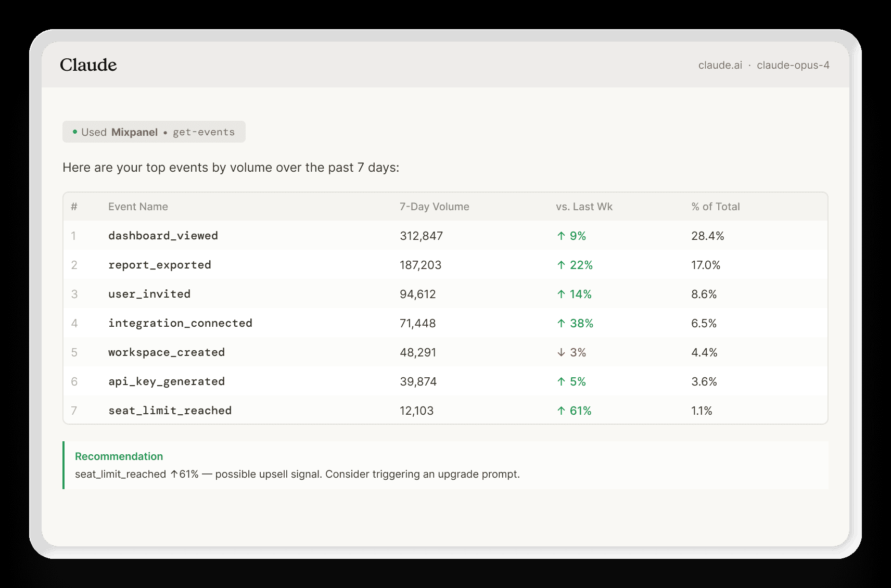The image size is (891, 588).
Task: Select the report_exported event name
Action: (x=160, y=265)
